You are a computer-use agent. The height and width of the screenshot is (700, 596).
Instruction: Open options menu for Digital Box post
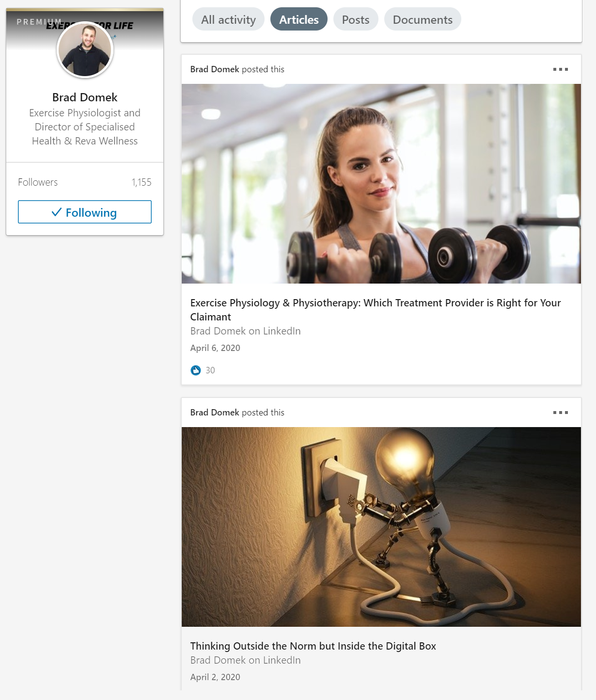pos(560,413)
